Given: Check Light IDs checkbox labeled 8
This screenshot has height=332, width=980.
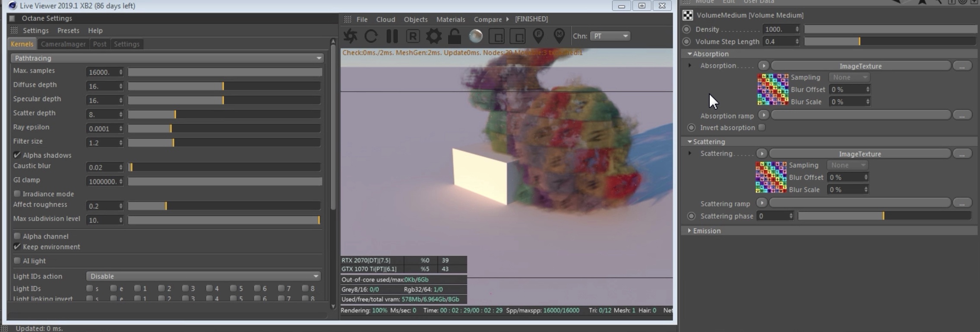Looking at the screenshot, I should point(305,288).
